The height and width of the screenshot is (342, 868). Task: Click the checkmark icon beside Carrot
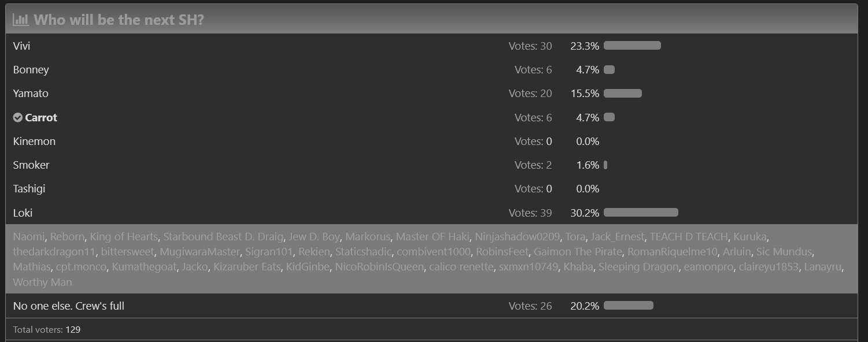click(18, 117)
